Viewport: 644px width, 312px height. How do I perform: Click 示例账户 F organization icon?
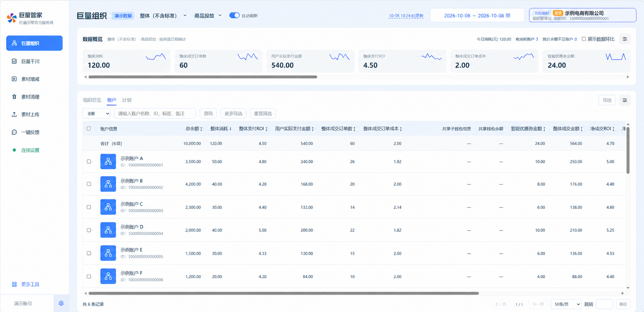(108, 276)
